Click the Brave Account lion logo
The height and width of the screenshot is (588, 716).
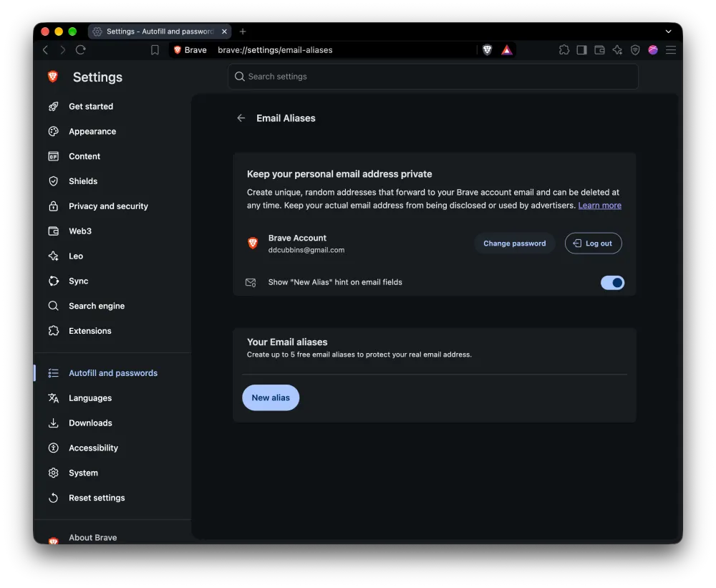(253, 243)
